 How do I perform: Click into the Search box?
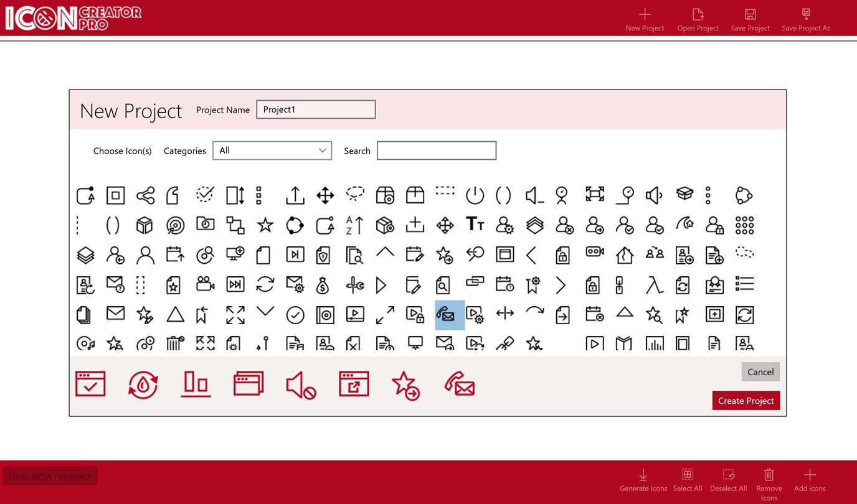pyautogui.click(x=437, y=151)
